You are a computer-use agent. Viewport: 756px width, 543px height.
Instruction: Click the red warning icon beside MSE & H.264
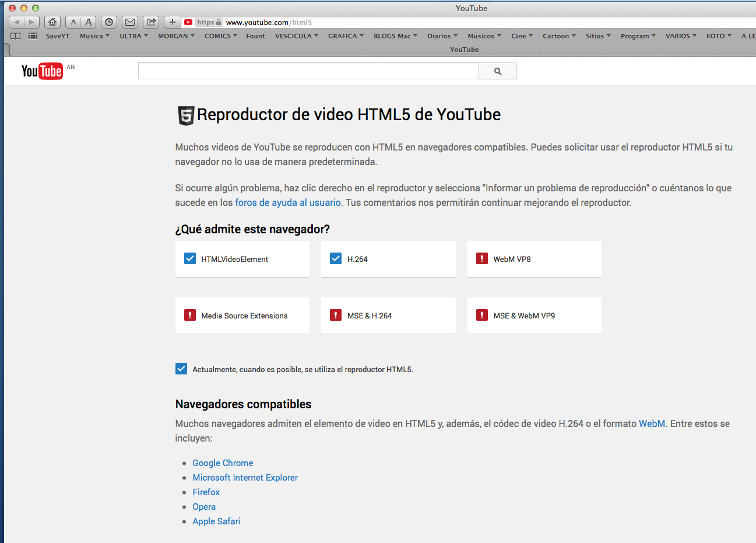(x=336, y=315)
